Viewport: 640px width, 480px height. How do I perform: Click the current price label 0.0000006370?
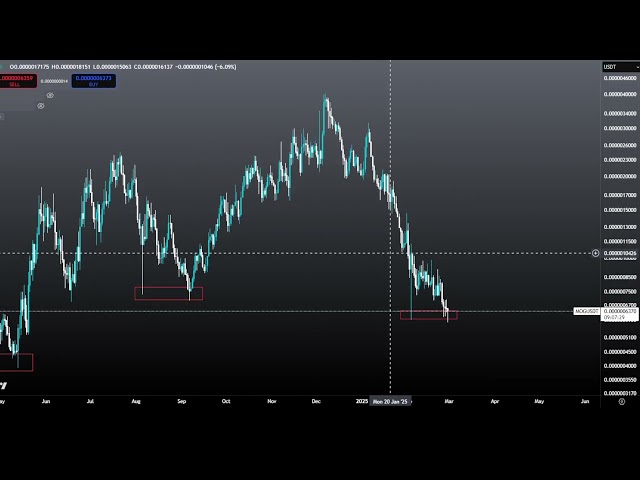point(620,311)
